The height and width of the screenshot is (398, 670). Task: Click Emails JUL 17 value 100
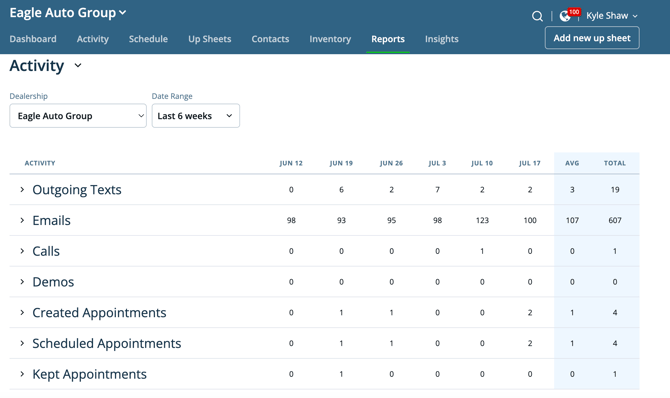[x=530, y=220]
